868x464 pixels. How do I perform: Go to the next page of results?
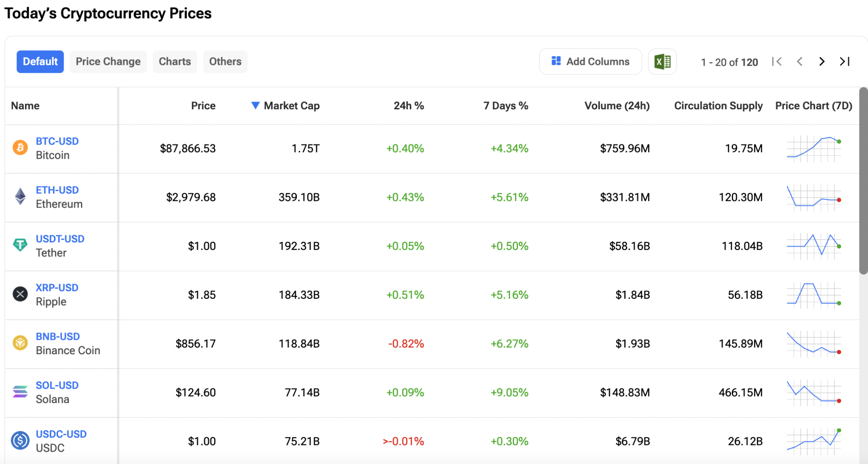(x=821, y=61)
